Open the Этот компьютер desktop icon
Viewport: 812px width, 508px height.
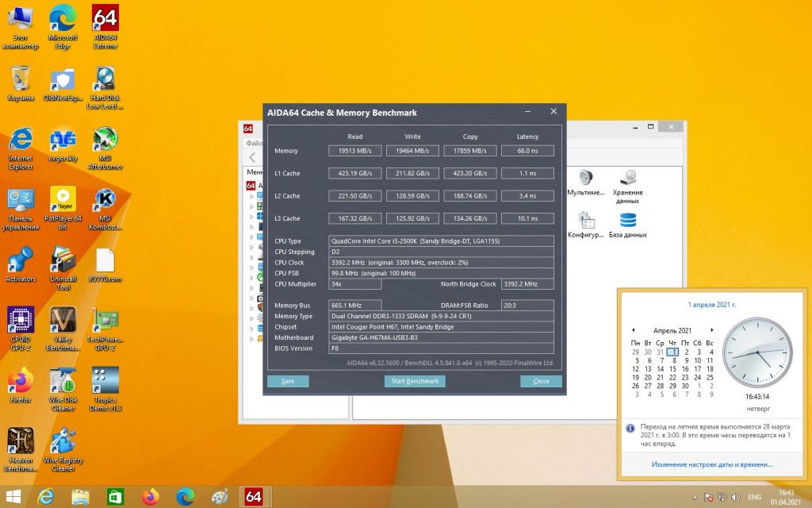coord(21,27)
